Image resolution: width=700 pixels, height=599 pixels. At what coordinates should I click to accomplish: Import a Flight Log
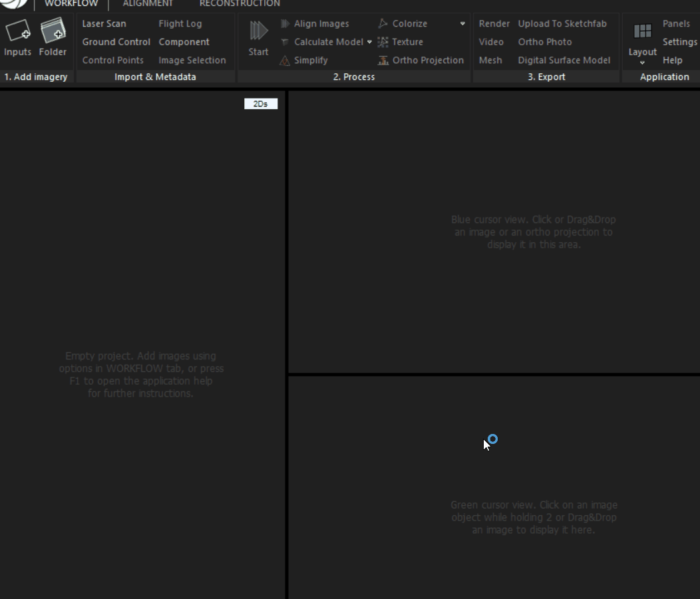(x=180, y=24)
